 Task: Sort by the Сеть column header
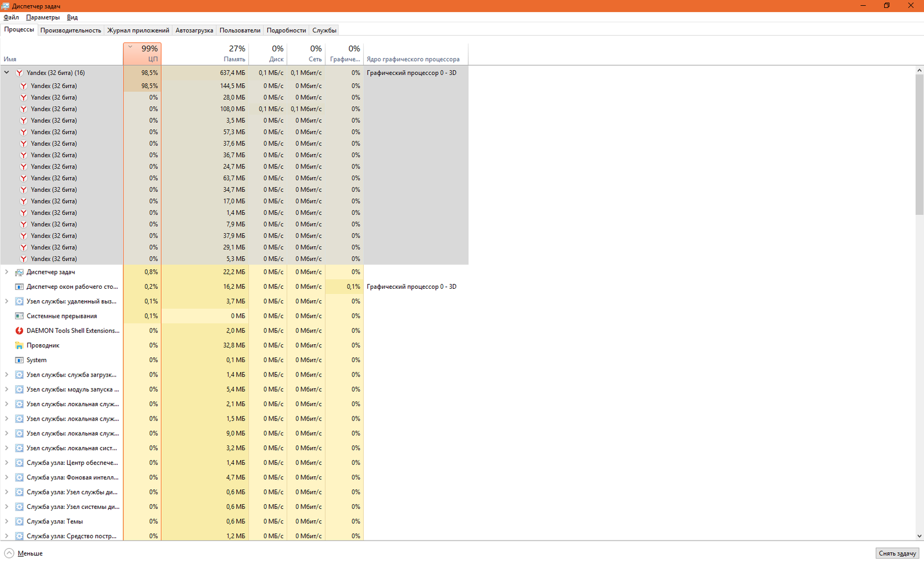(306, 54)
